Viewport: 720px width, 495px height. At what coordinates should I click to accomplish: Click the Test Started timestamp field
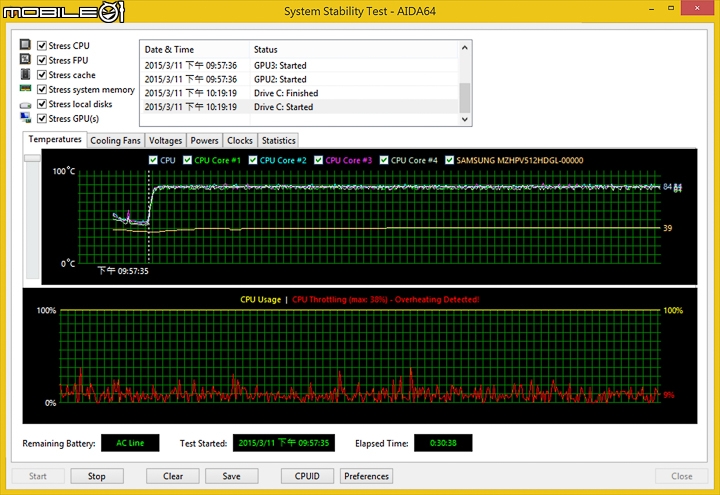pos(284,443)
